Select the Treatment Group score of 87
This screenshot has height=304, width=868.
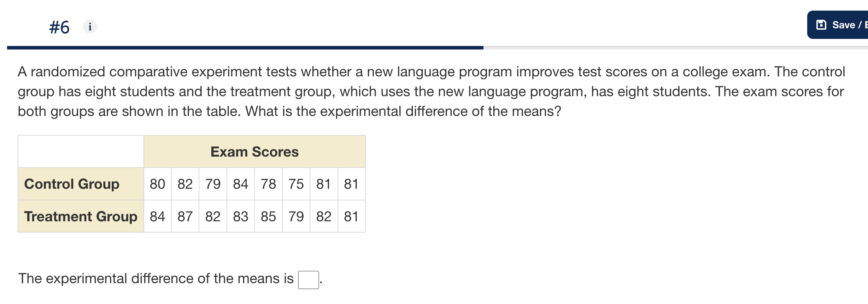tap(185, 217)
